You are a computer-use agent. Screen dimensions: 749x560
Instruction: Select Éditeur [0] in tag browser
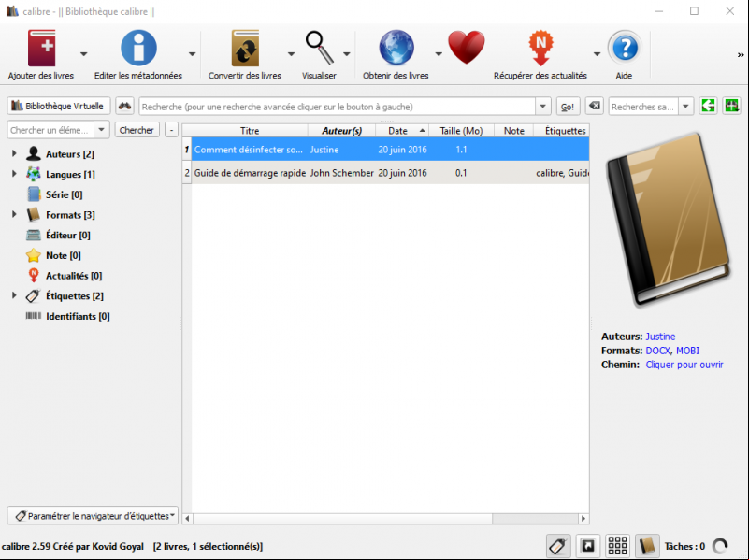pos(68,235)
